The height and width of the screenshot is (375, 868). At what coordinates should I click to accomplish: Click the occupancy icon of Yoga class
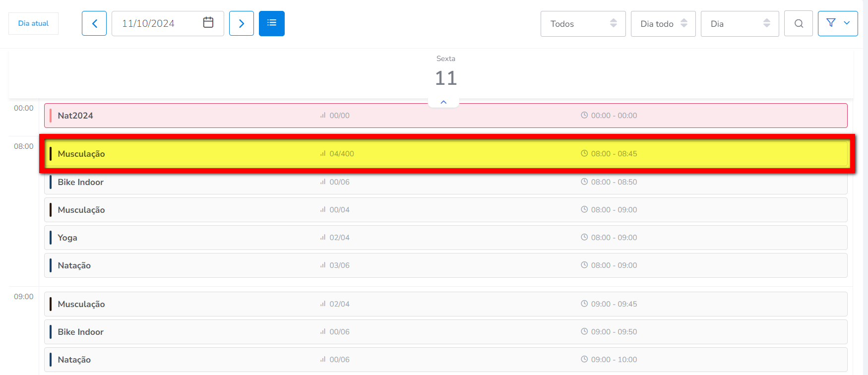pyautogui.click(x=323, y=238)
